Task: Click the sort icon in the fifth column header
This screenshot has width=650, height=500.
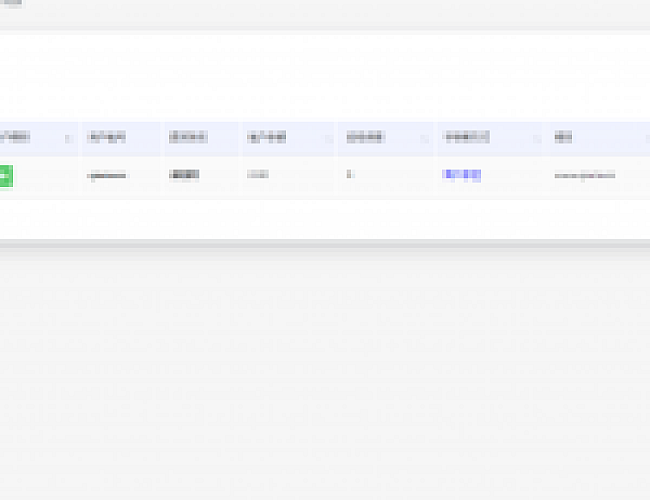Action: (x=428, y=139)
